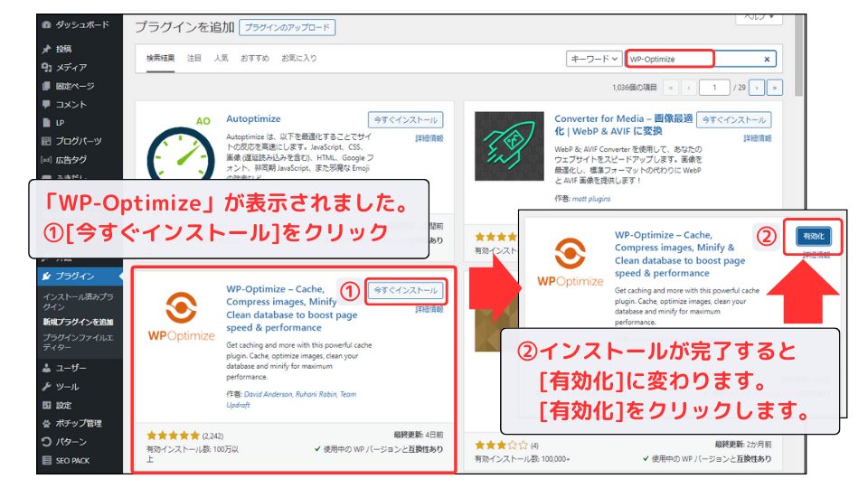
Task: Click the 有効化 activate button
Action: [813, 236]
